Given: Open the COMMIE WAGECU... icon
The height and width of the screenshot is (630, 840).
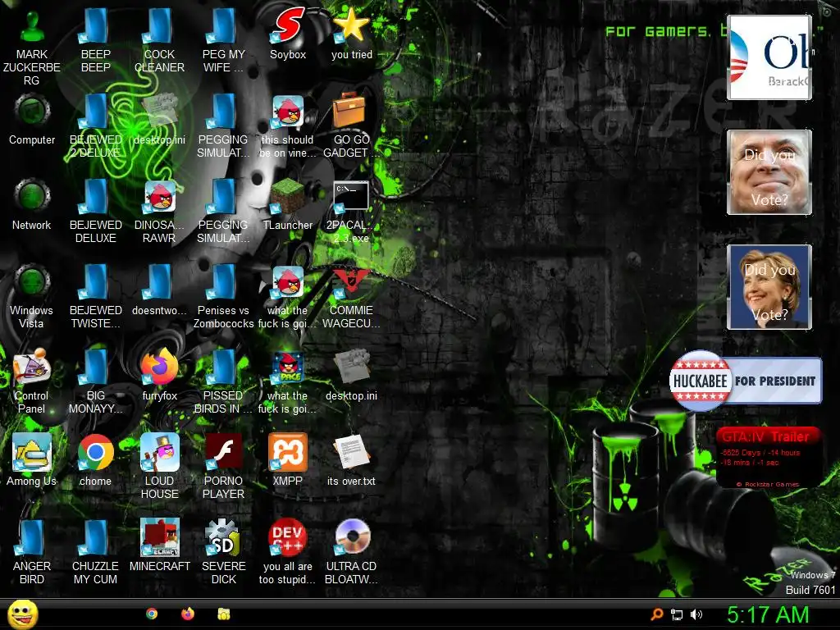Looking at the screenshot, I should (349, 282).
